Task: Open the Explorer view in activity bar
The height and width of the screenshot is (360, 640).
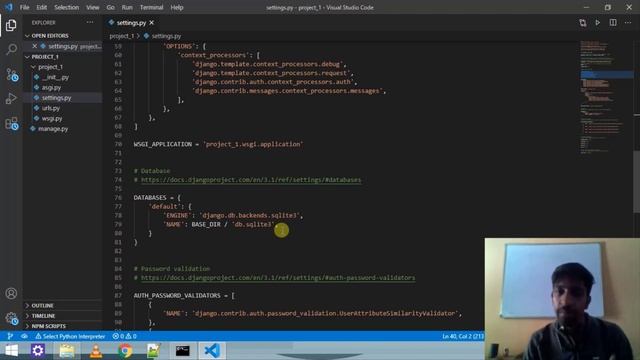Action: [x=11, y=25]
